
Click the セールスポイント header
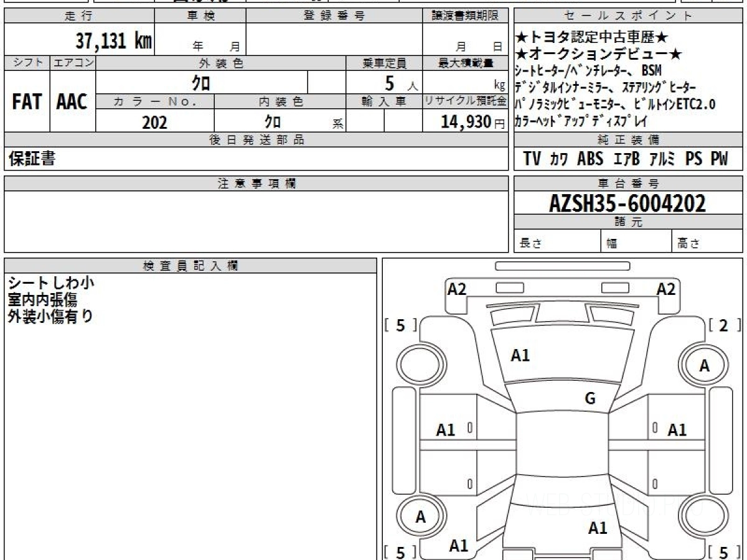point(628,16)
